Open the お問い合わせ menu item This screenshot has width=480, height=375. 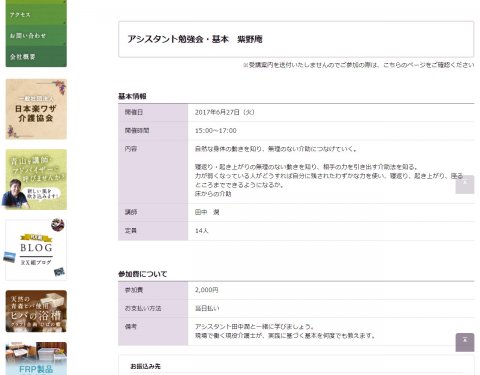point(36,35)
